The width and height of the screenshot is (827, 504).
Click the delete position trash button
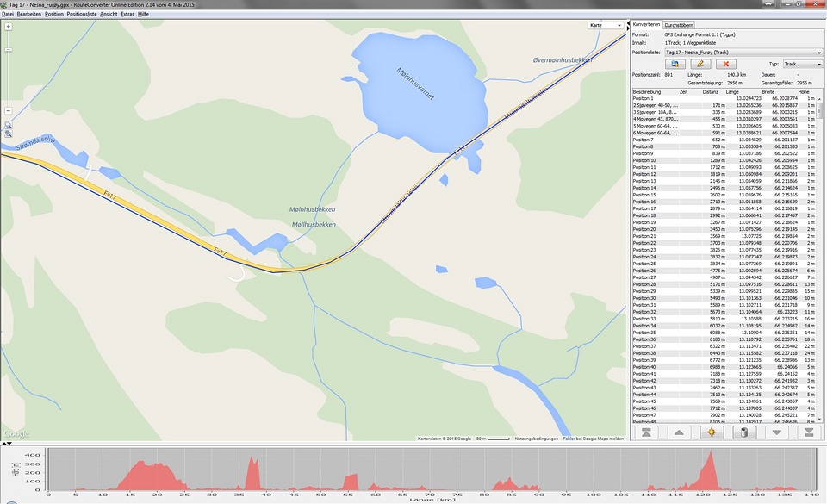tap(743, 432)
